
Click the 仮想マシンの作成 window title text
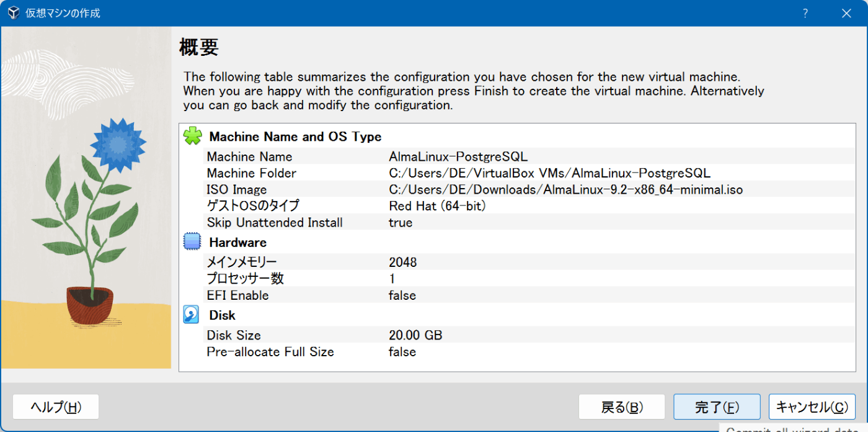point(63,13)
